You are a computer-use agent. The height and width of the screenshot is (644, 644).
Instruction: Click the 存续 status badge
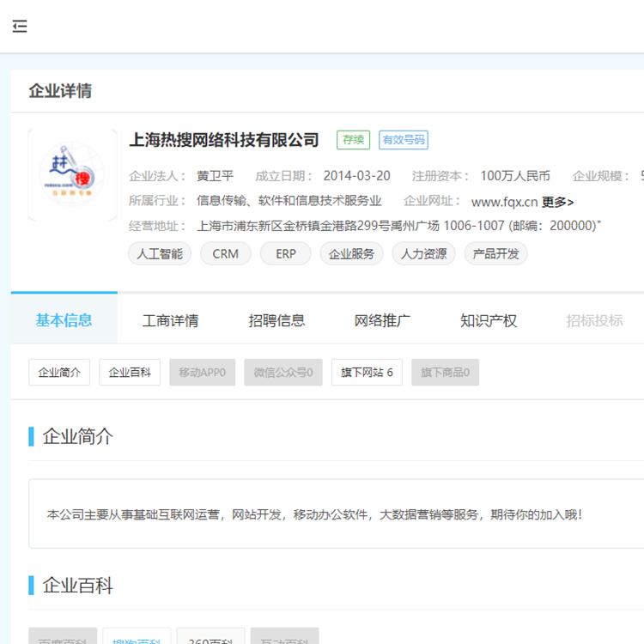tap(353, 140)
